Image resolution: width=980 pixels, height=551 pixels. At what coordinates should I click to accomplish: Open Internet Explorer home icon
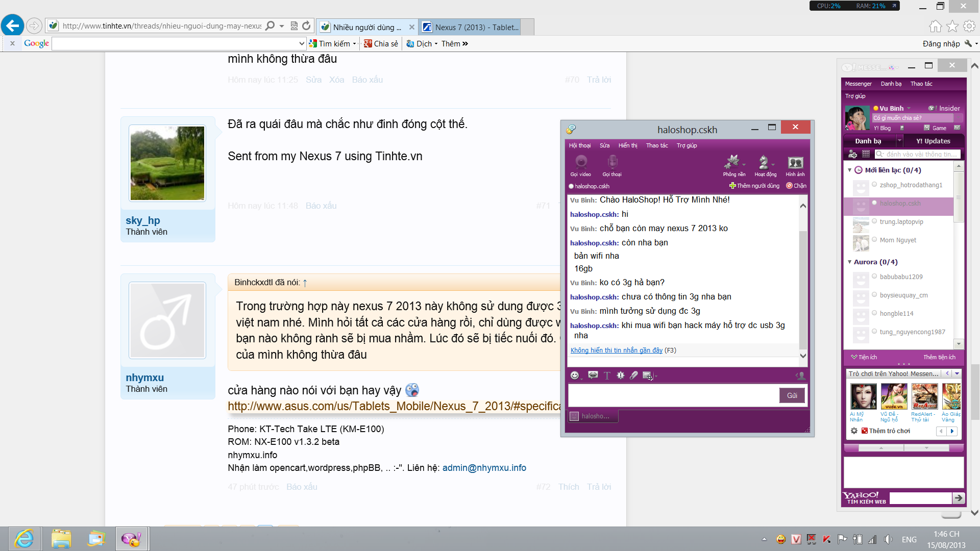click(935, 26)
